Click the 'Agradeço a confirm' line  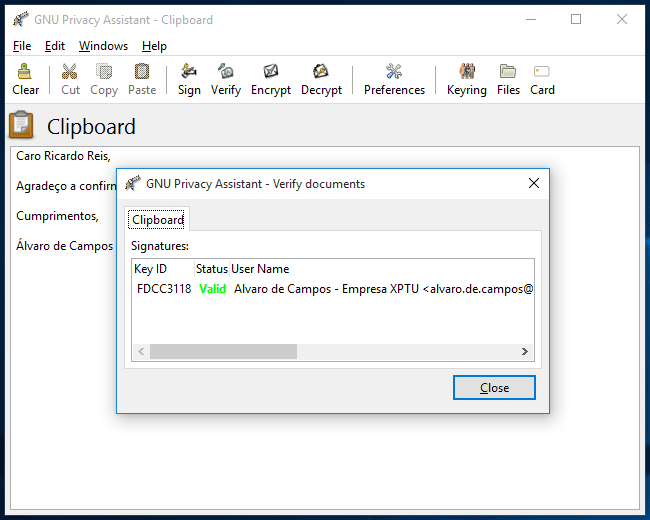coord(66,186)
